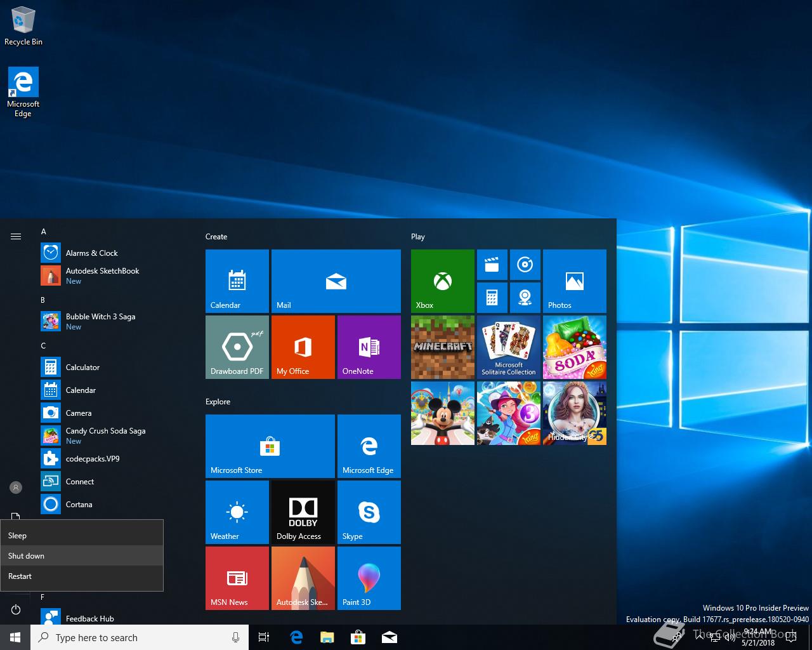
Task: Click the microphone icon in search box
Action: pyautogui.click(x=235, y=637)
